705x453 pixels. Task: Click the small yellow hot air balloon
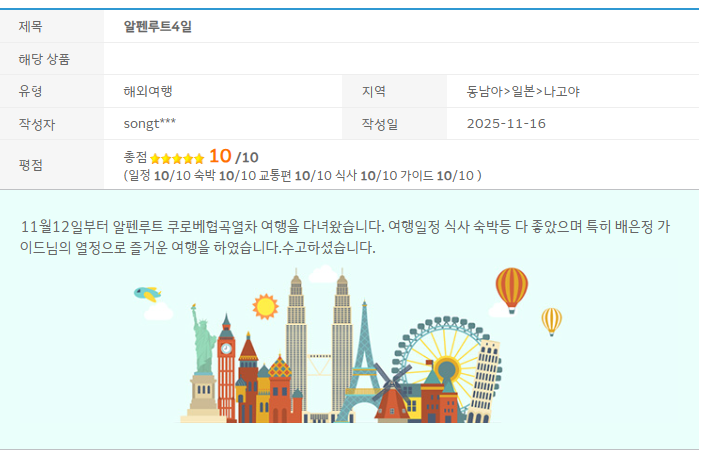pyautogui.click(x=551, y=321)
